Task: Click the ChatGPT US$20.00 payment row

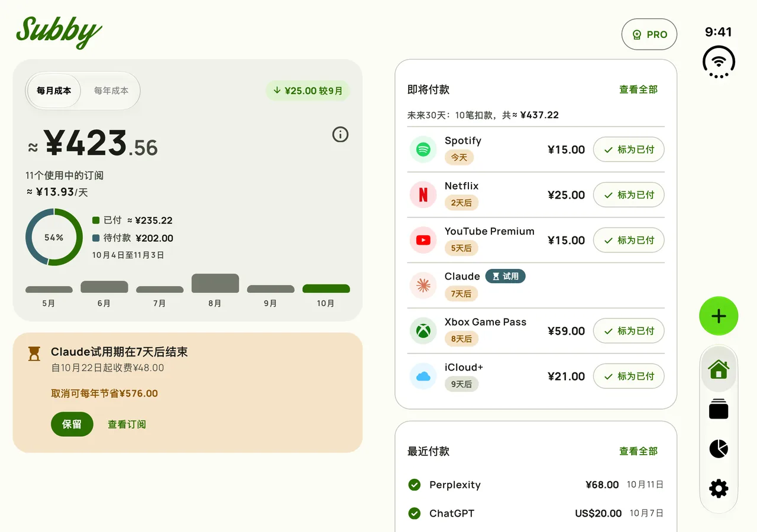Action: pyautogui.click(x=535, y=513)
